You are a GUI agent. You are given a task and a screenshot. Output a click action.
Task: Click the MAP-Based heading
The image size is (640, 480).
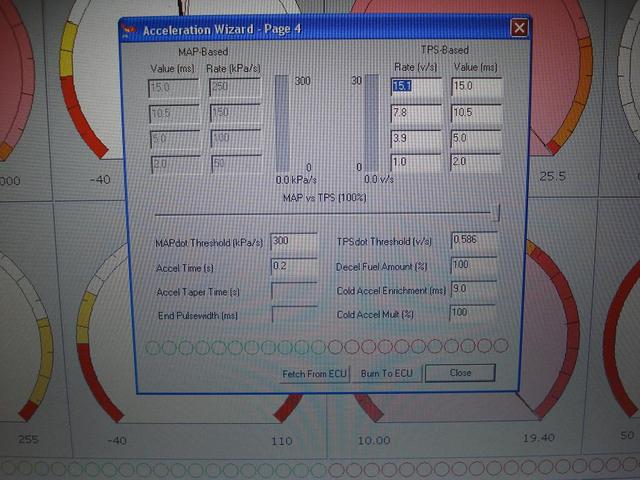tap(203, 52)
